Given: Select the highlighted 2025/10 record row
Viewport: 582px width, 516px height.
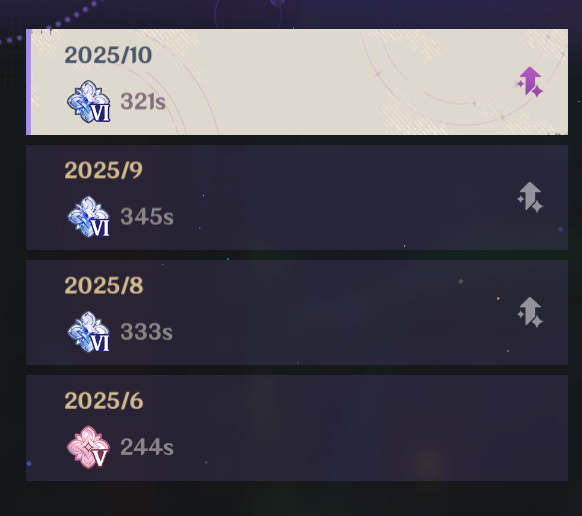Looking at the screenshot, I should [297, 82].
